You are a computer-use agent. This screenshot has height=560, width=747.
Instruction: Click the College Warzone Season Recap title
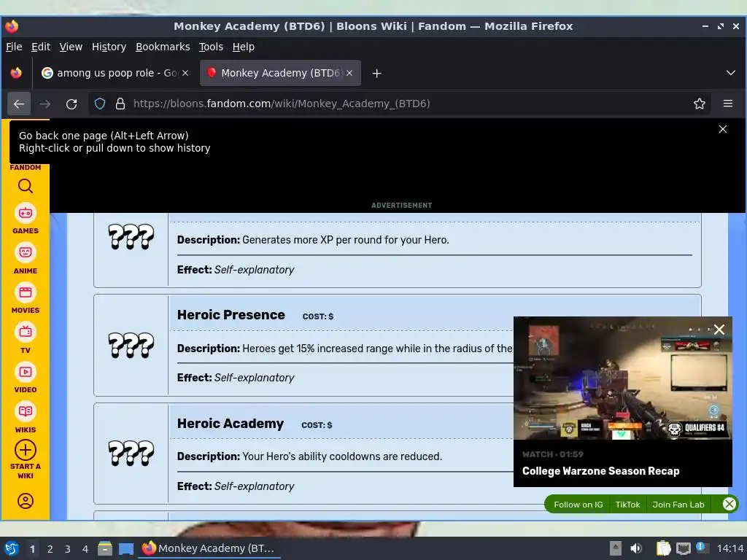point(601,471)
